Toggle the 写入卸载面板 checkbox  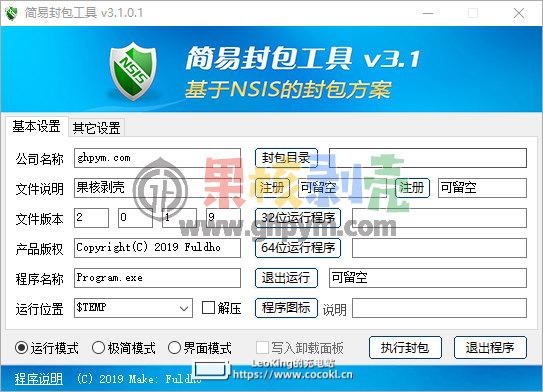(x=300, y=348)
